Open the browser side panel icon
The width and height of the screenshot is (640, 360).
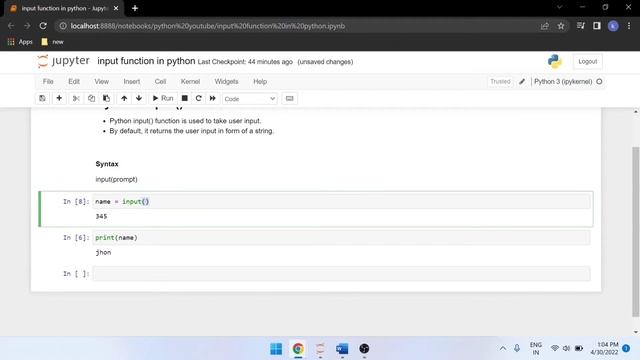(597, 26)
